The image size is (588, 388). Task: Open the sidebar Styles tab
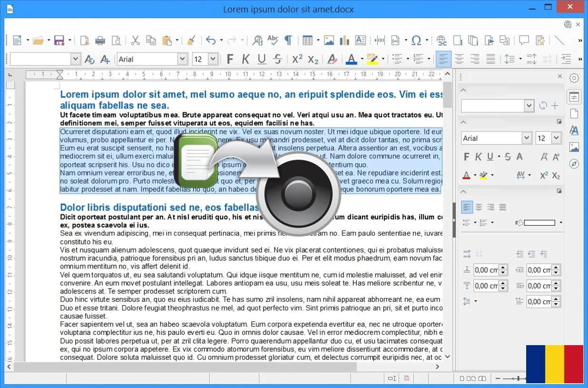pos(574,130)
